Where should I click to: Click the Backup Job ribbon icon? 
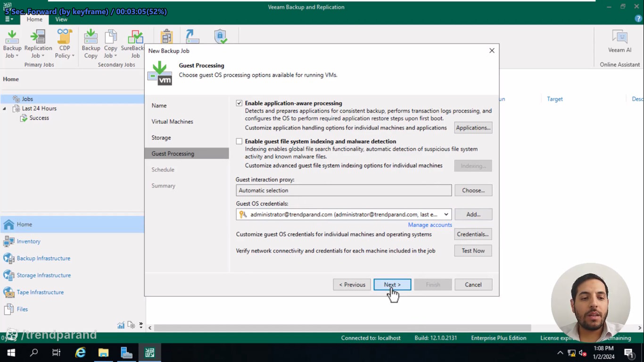(12, 44)
